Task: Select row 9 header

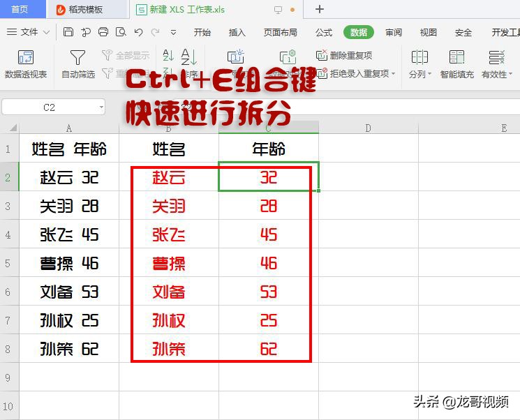Action: click(x=9, y=377)
